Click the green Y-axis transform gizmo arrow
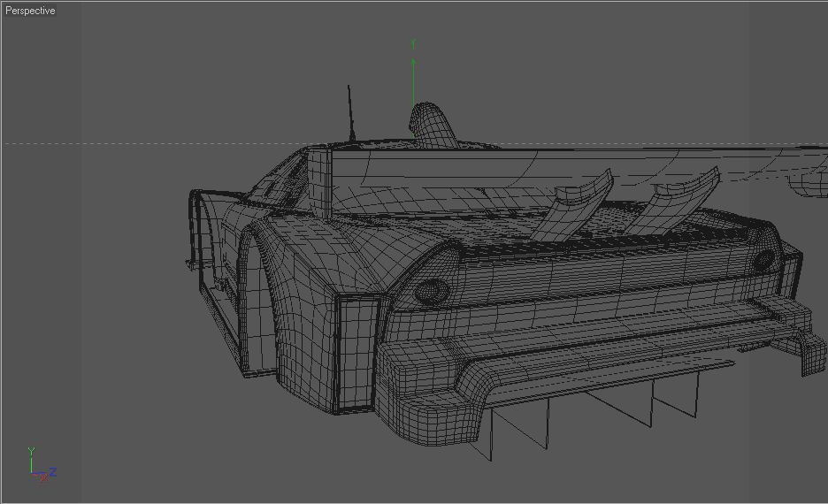 413,87
